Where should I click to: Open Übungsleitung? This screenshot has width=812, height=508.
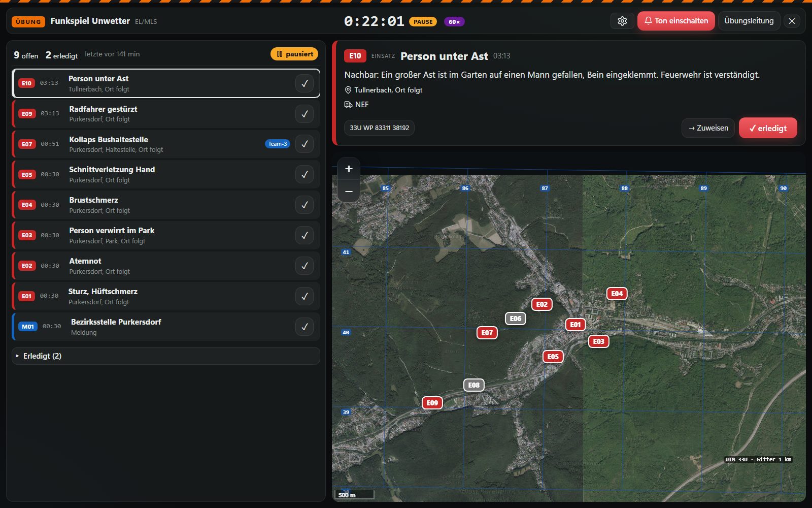pyautogui.click(x=749, y=21)
